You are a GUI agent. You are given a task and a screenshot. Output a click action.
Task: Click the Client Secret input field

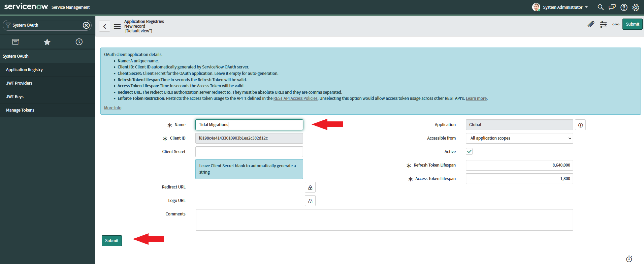249,152
